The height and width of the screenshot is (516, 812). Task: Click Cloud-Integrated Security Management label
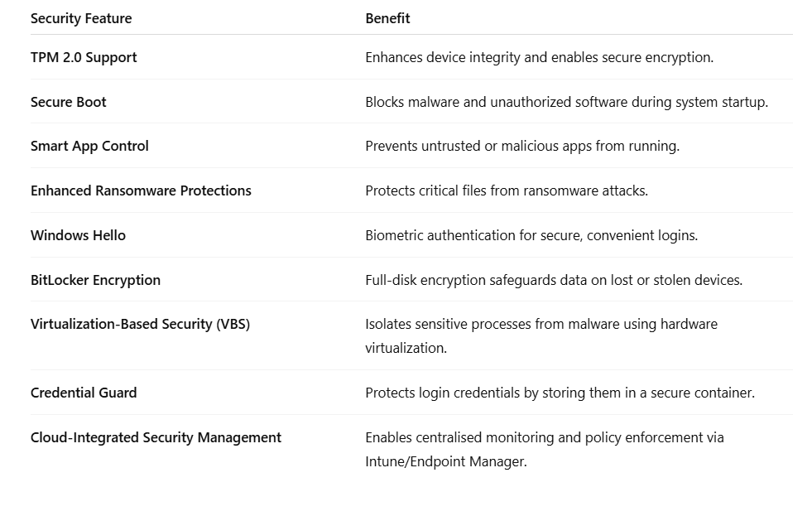(156, 437)
